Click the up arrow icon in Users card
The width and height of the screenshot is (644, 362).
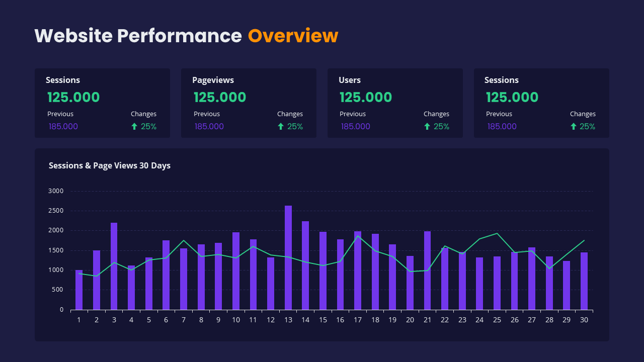click(428, 126)
